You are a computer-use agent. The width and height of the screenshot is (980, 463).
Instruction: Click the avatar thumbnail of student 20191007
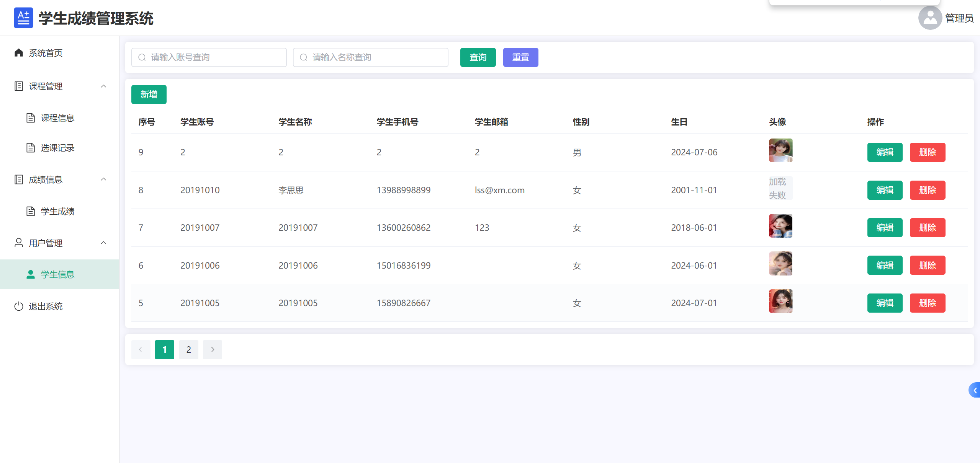(x=780, y=226)
